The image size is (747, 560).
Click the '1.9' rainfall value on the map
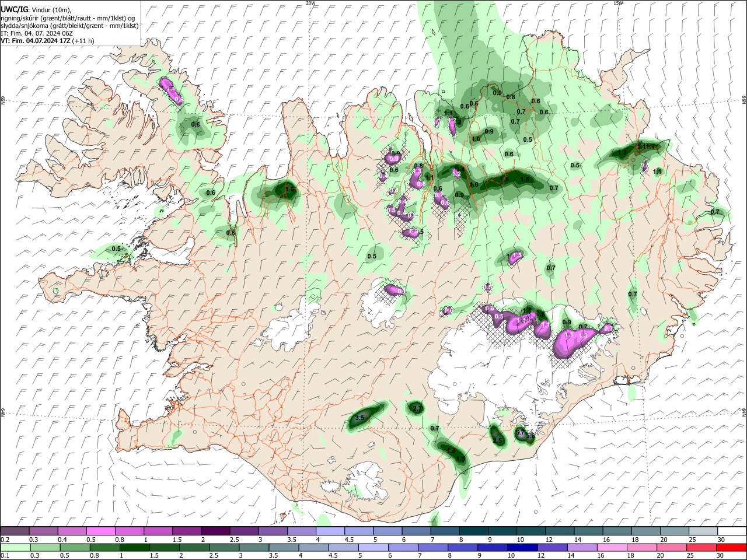click(x=290, y=189)
